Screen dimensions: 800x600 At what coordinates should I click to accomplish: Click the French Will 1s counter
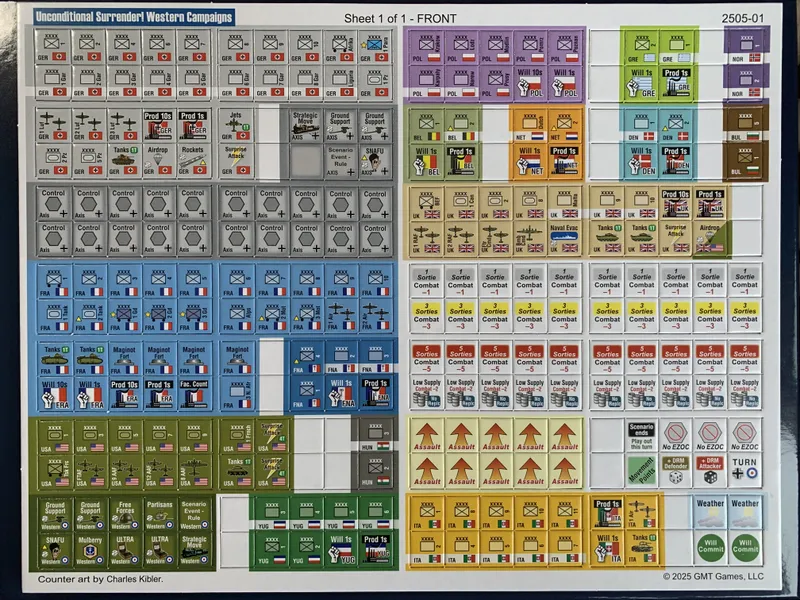[89, 394]
